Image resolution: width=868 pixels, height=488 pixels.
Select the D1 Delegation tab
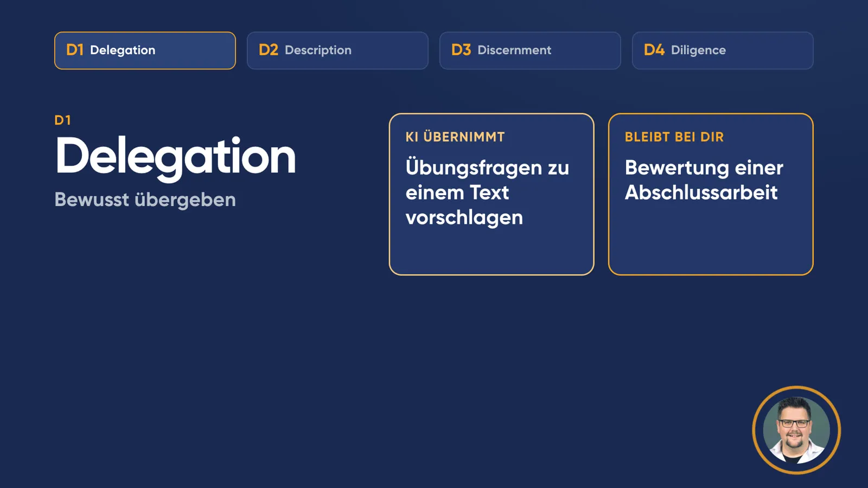coord(145,50)
